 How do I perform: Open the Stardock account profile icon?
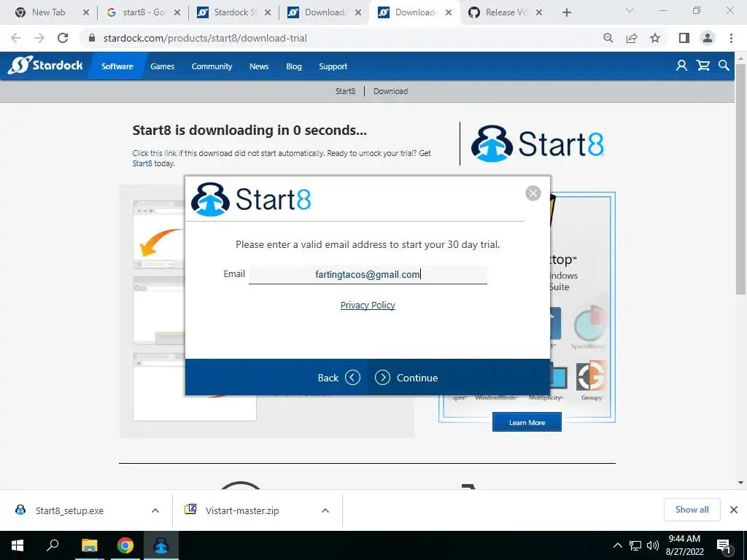click(681, 66)
